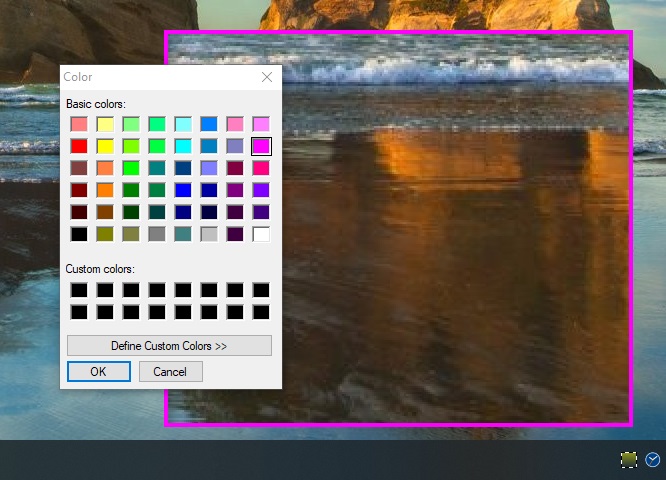This screenshot has height=480, width=666.
Task: Select the salmon light red basic swatch
Action: tap(79, 124)
